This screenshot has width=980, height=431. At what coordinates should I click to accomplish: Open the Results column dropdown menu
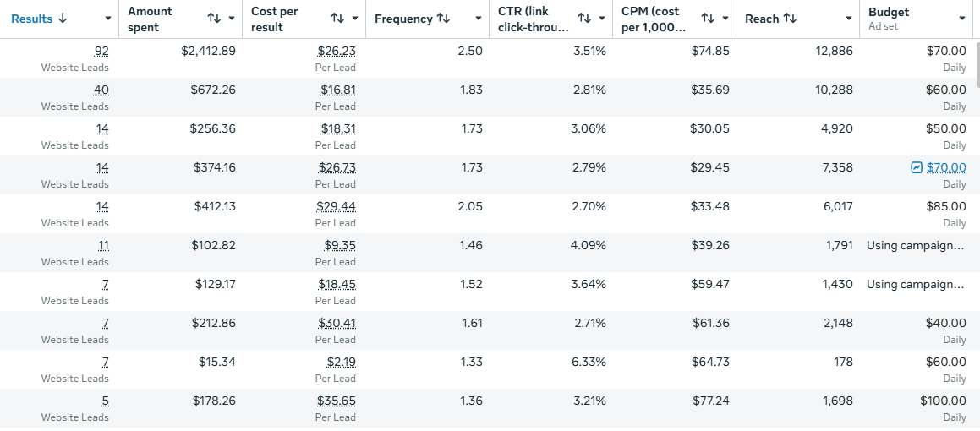tap(108, 19)
